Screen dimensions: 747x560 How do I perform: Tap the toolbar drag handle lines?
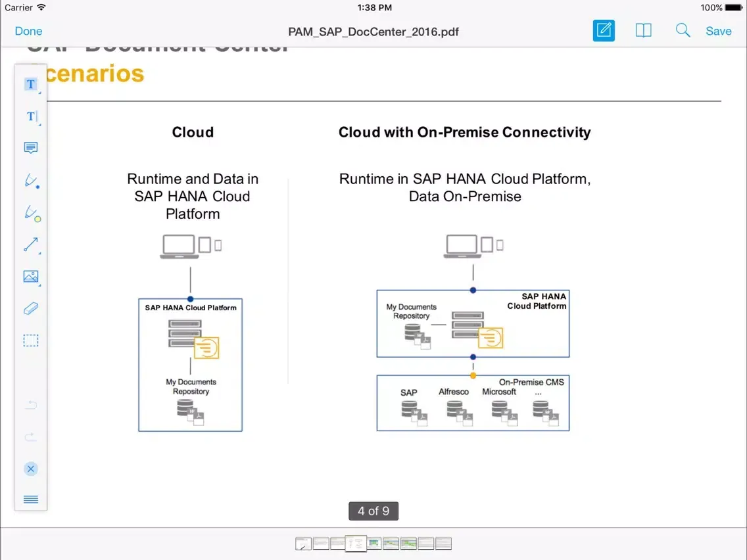pyautogui.click(x=31, y=499)
